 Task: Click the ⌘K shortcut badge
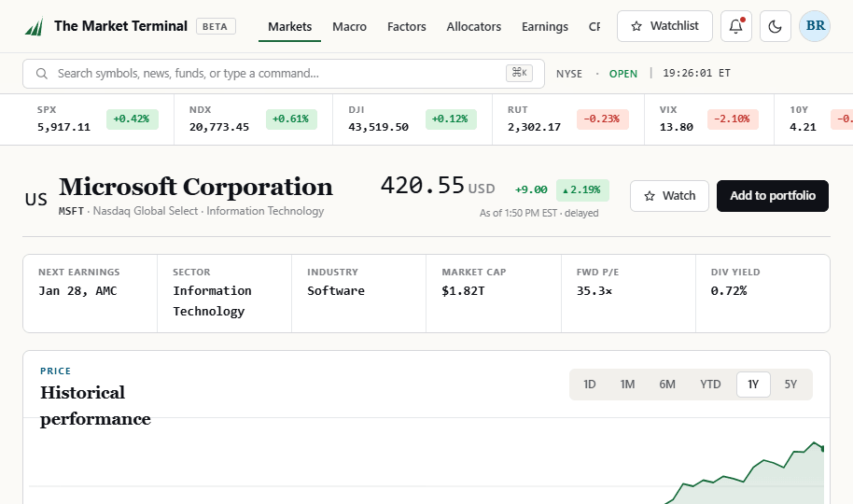pyautogui.click(x=519, y=73)
